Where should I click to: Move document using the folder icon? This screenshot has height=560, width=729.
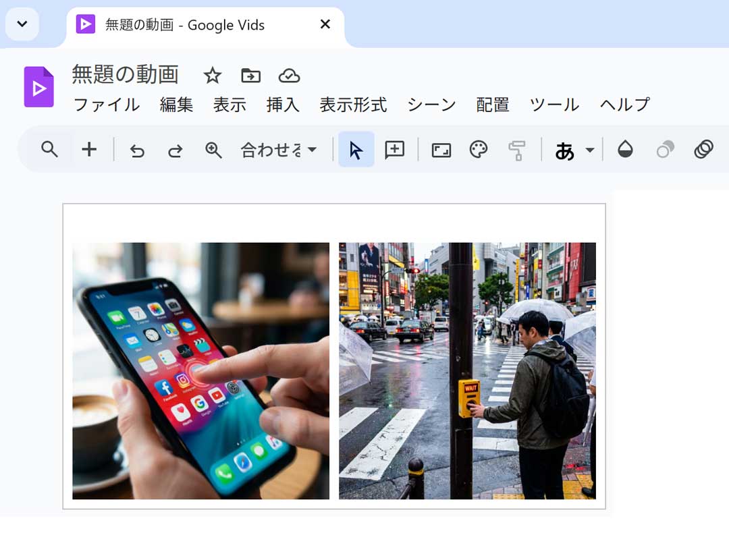click(250, 76)
